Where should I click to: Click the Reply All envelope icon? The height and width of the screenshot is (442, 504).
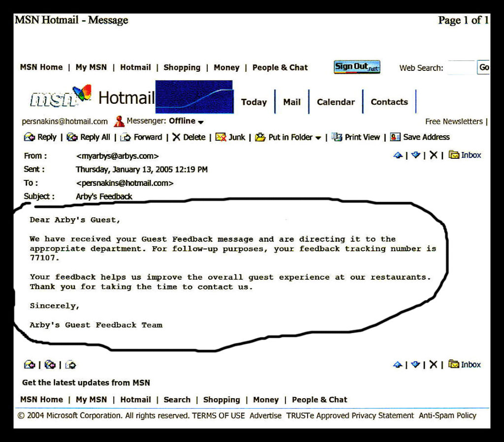(x=72, y=137)
